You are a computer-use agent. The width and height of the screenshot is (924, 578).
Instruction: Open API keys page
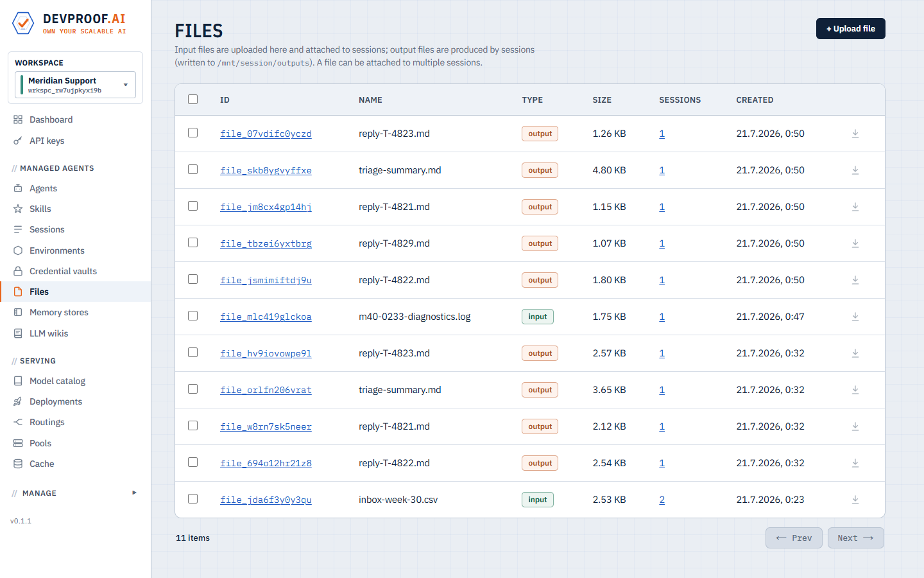point(47,141)
